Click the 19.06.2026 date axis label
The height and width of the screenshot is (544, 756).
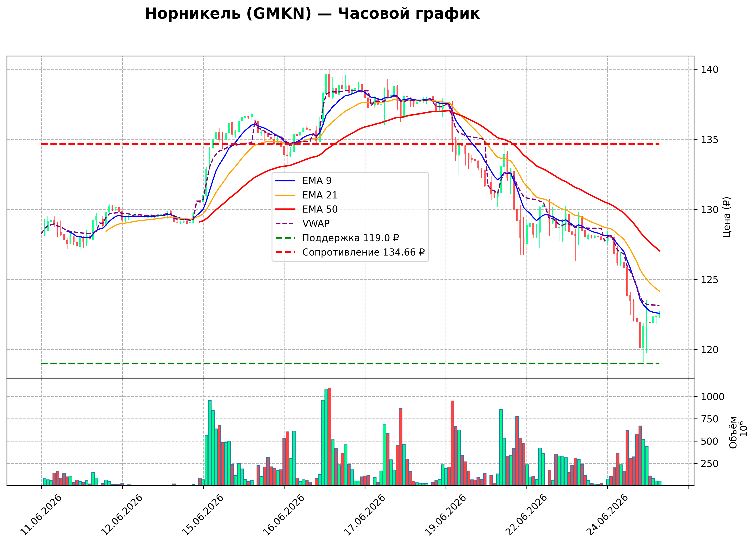445,515
